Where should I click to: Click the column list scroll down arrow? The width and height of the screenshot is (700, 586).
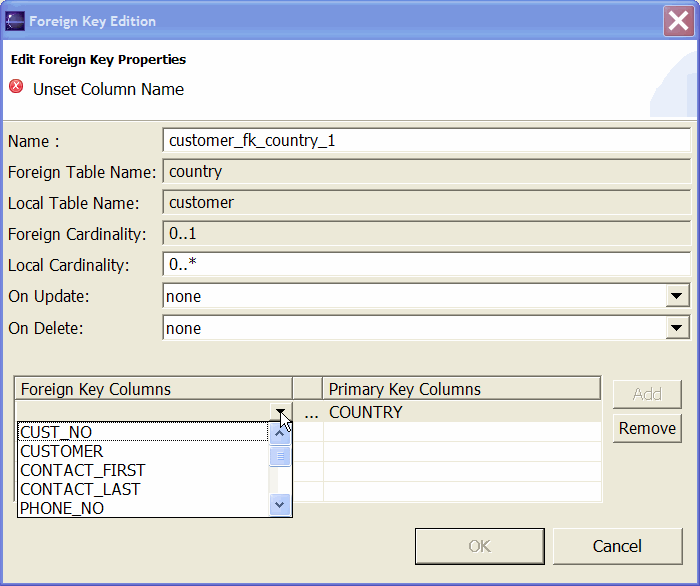(280, 505)
